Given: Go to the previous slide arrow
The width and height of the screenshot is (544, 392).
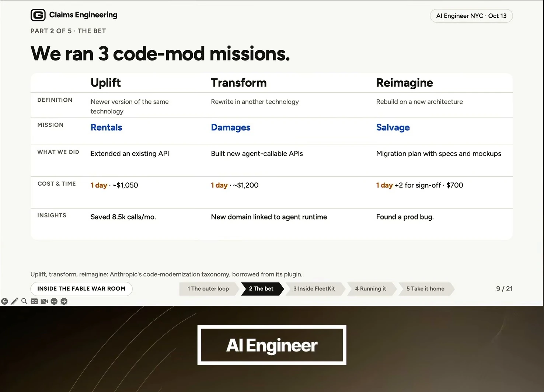Looking at the screenshot, I should (4, 301).
